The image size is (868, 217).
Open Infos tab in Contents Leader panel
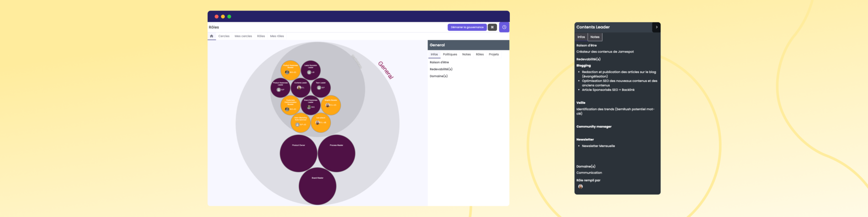point(581,37)
